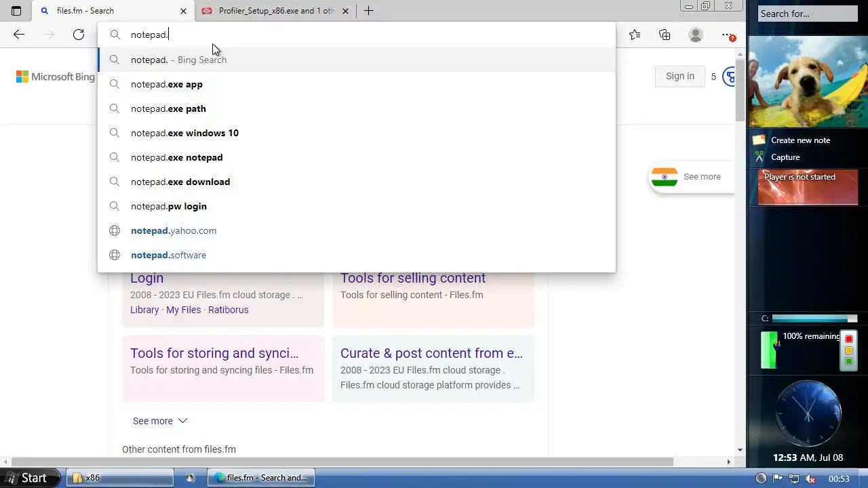This screenshot has height=488, width=868.
Task: Click the C: drive usage bar
Action: pyautogui.click(x=814, y=319)
